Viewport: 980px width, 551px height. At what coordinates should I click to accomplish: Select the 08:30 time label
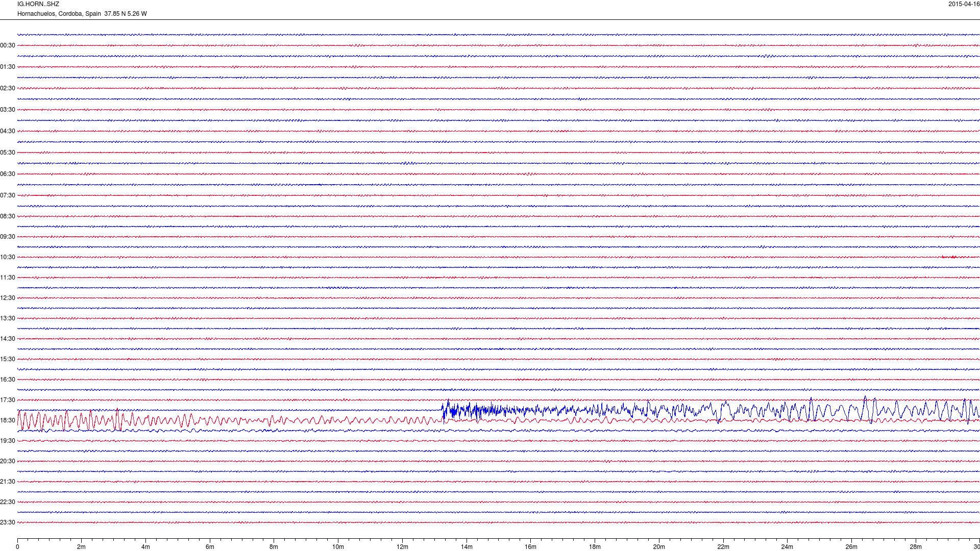[8, 216]
